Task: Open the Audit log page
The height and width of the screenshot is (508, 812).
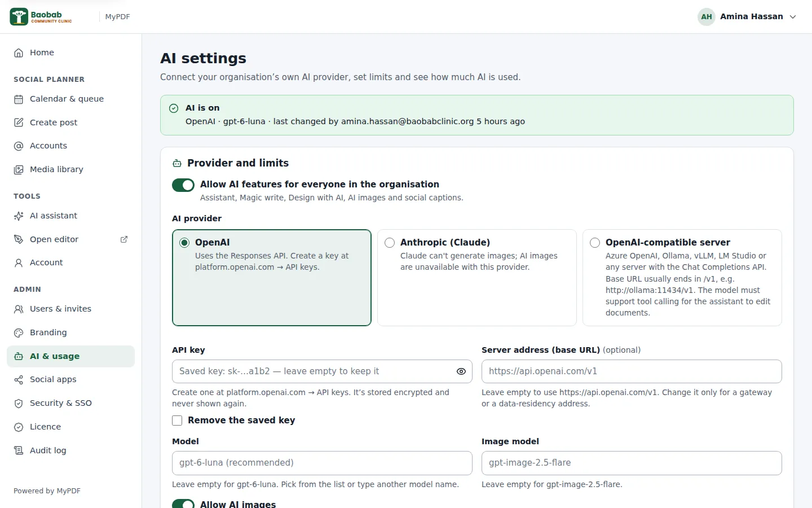Action: [71, 450]
